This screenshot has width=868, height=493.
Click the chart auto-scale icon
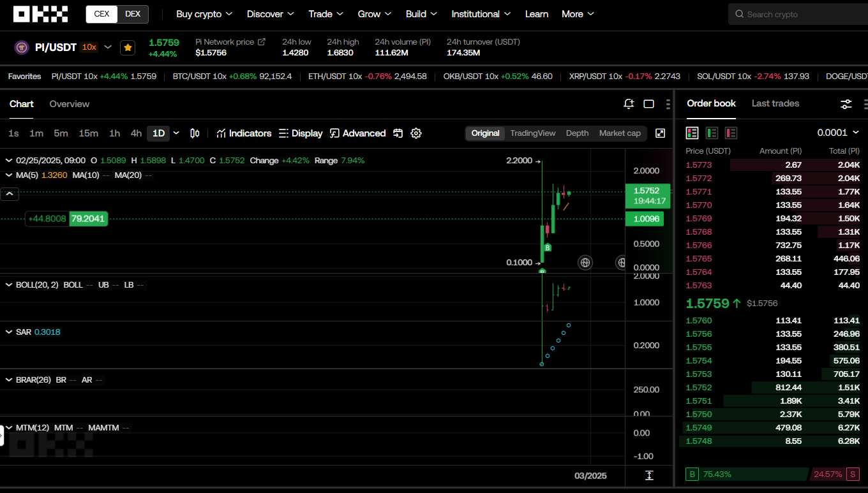point(649,475)
